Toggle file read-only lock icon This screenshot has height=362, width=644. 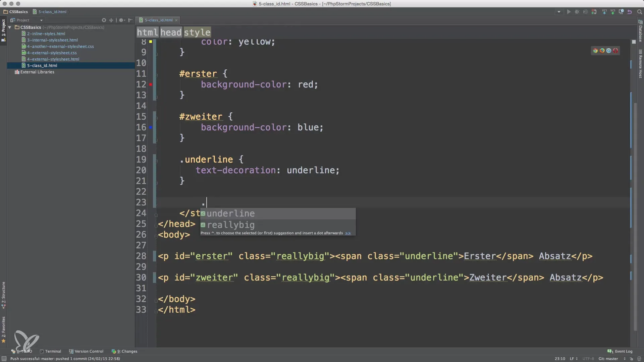click(x=632, y=359)
